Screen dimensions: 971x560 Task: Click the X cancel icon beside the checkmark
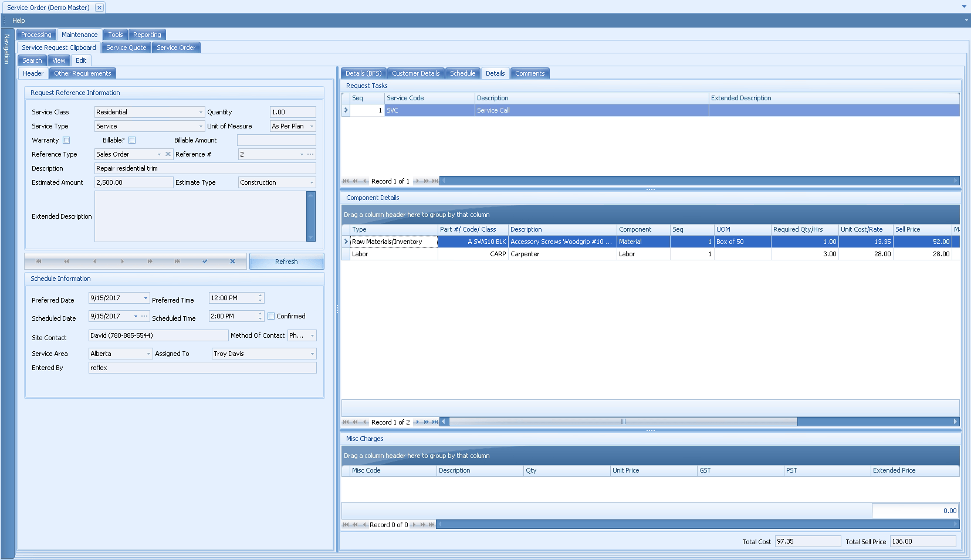point(232,262)
